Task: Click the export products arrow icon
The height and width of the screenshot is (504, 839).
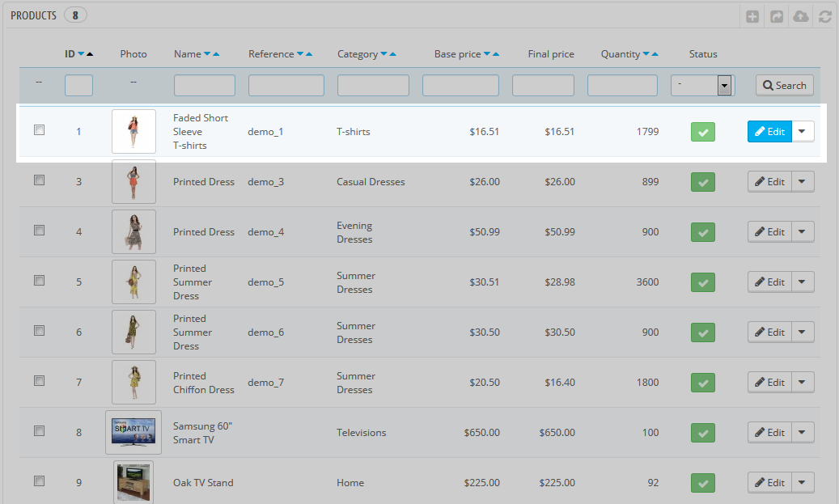Action: click(777, 16)
